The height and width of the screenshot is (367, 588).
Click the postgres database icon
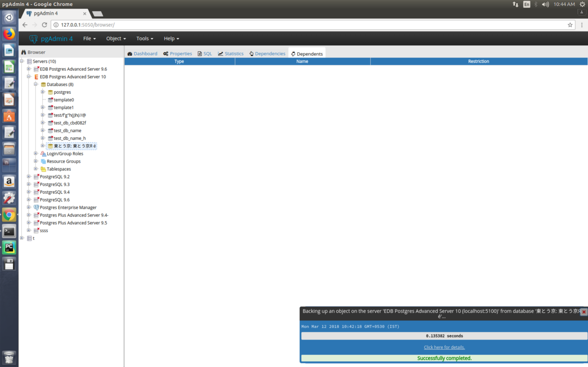tap(50, 92)
